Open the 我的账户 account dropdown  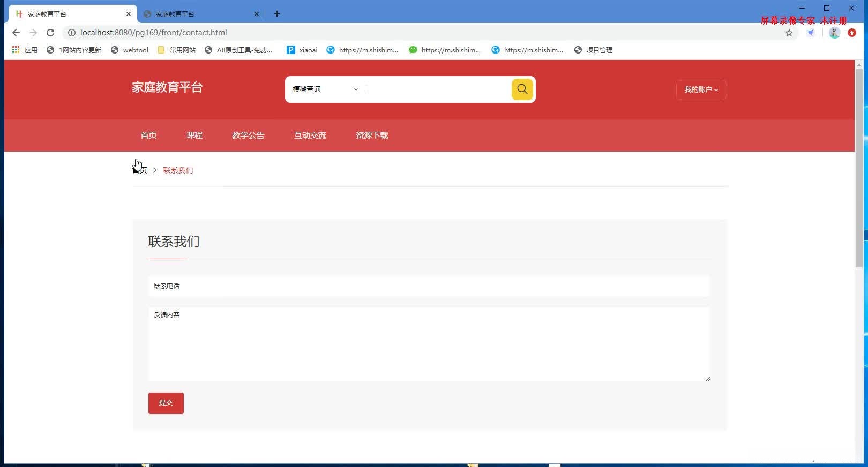click(701, 90)
